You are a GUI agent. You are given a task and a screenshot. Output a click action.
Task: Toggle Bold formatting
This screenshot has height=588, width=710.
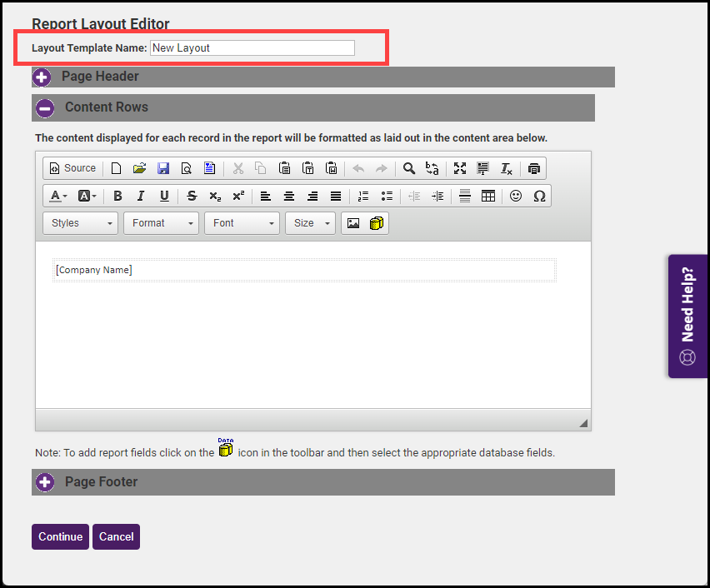click(x=117, y=196)
